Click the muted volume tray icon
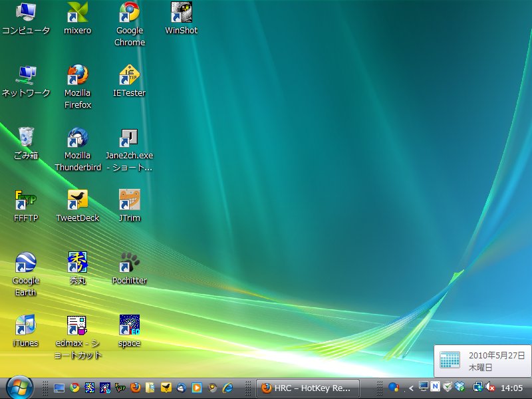The image size is (532, 399). pos(490,386)
